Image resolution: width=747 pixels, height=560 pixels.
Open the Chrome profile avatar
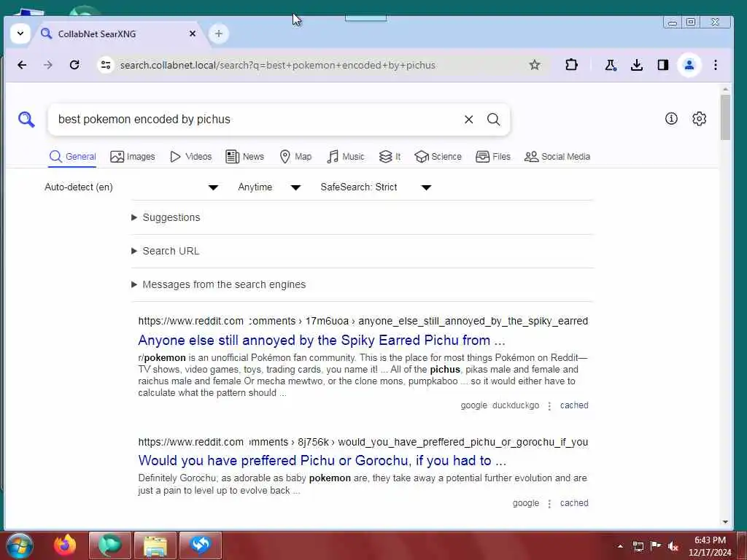(689, 65)
